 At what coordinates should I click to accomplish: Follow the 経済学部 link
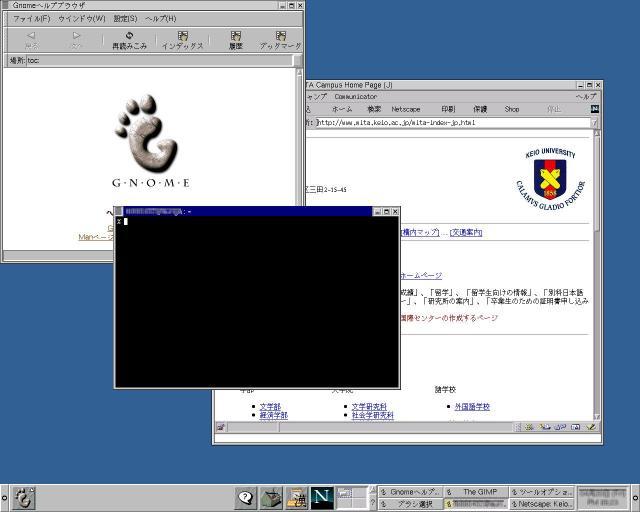[274, 415]
